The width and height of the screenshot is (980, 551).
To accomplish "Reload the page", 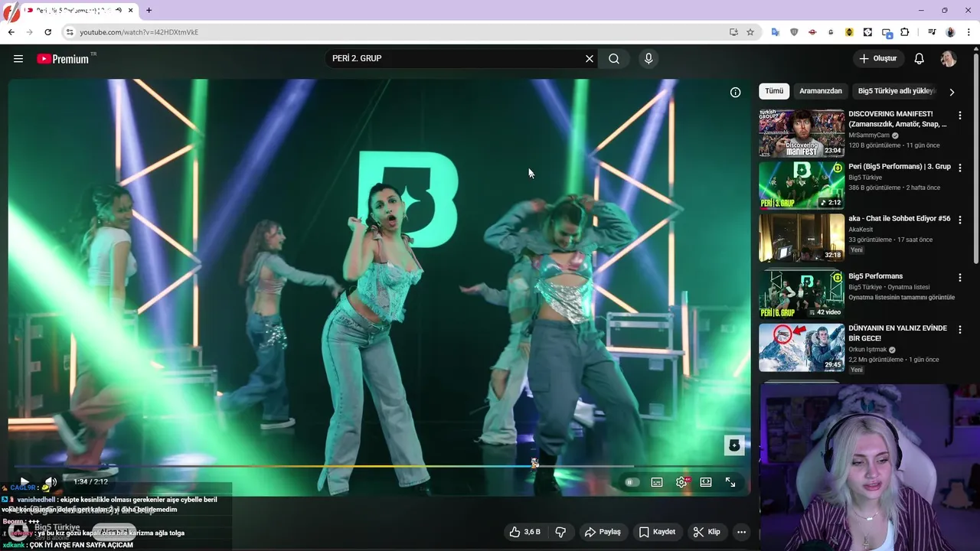I will pos(47,32).
